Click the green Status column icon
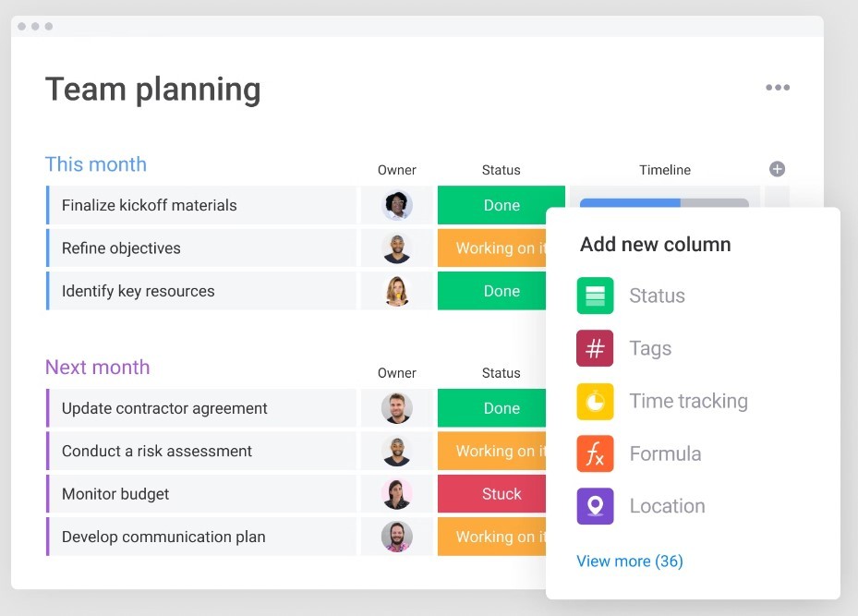858x616 pixels. [595, 296]
